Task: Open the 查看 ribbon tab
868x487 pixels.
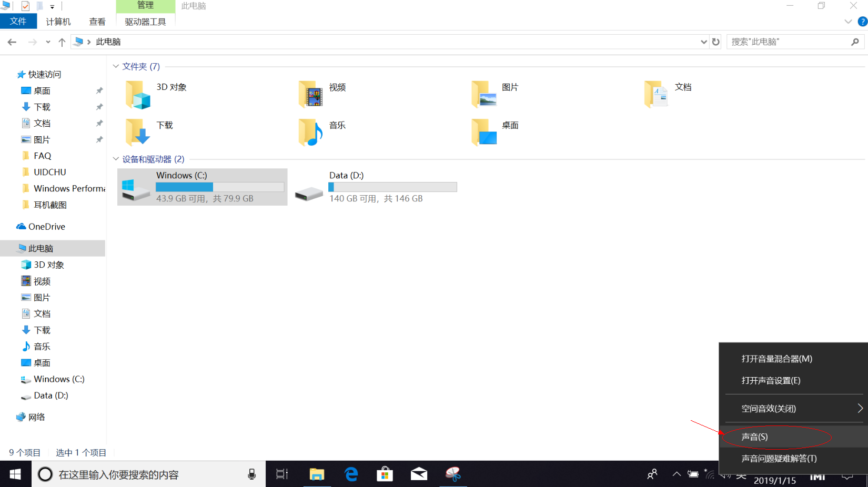Action: pos(97,22)
